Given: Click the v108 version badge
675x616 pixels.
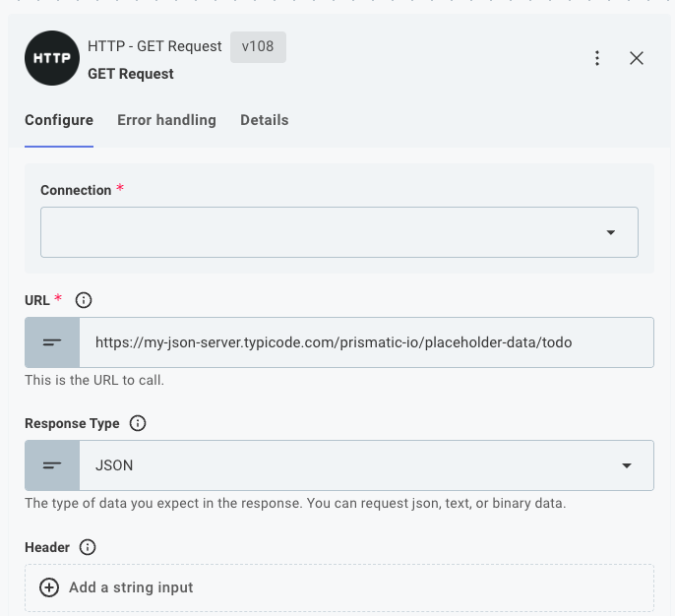Looking at the screenshot, I should 258,46.
